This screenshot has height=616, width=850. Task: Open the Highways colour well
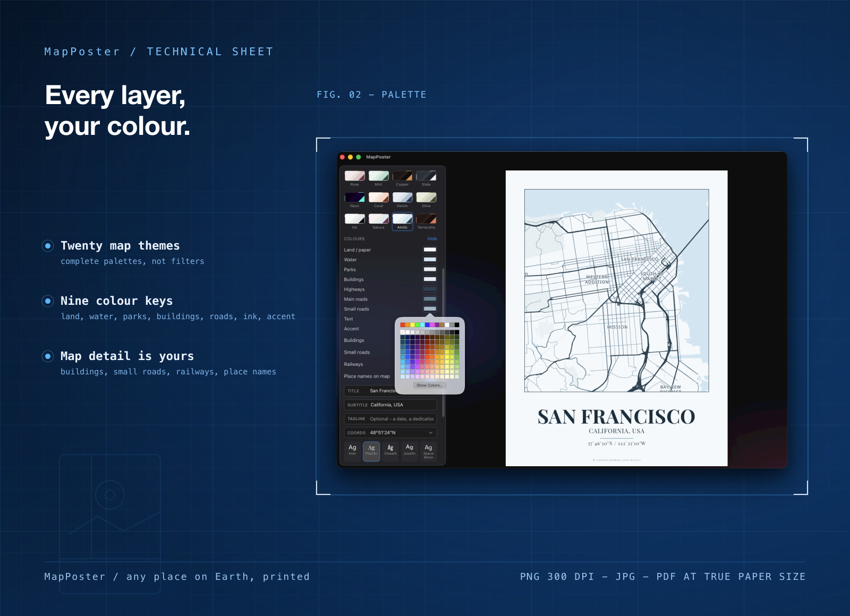[x=430, y=289]
